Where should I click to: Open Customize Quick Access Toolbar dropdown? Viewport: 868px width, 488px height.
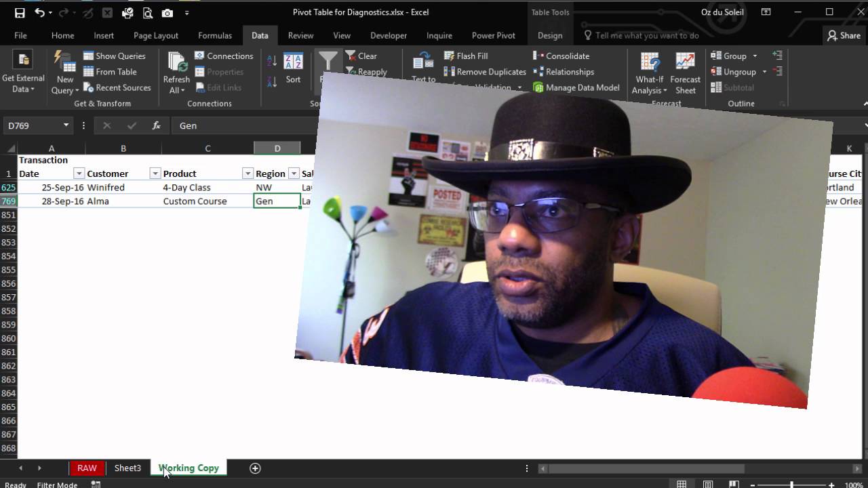(x=186, y=12)
